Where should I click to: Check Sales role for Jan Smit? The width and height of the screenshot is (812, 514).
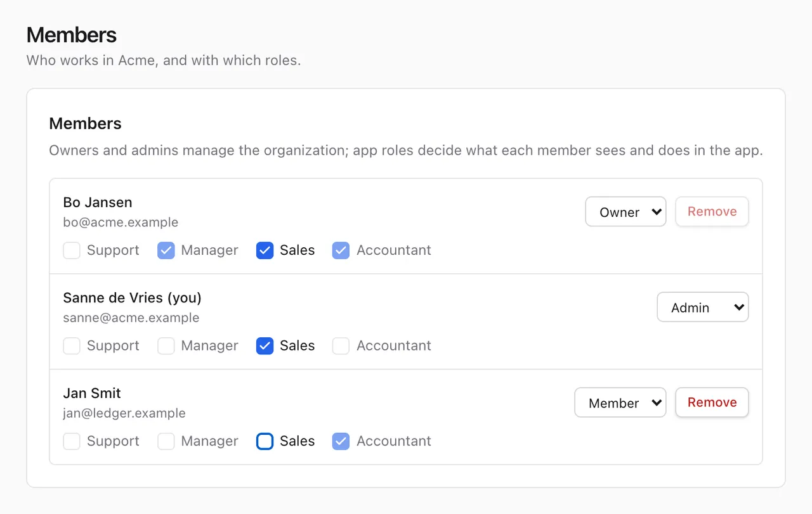[x=265, y=441]
